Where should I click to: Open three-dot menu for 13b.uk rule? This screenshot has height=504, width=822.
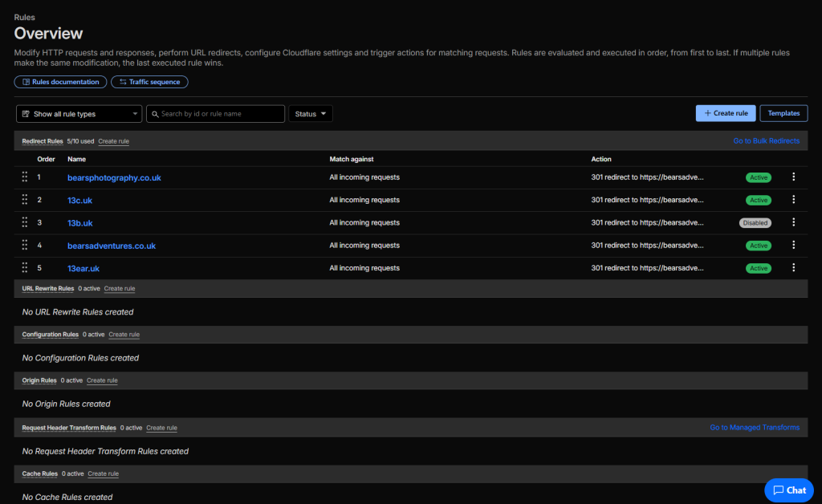[x=793, y=222]
